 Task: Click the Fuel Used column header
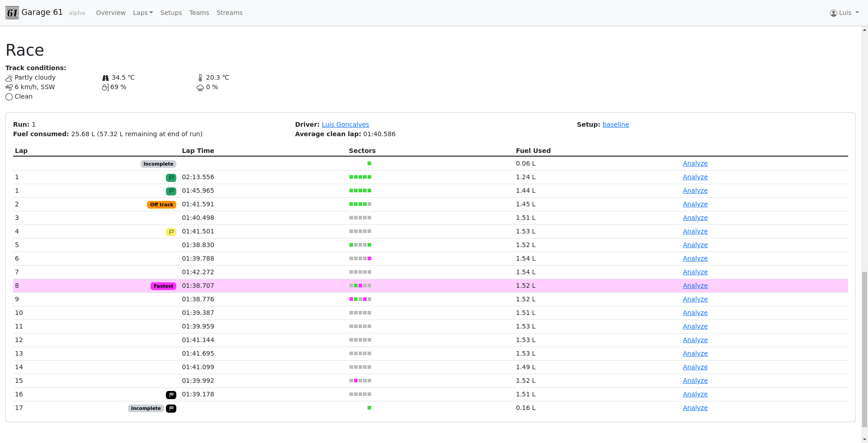(x=533, y=151)
